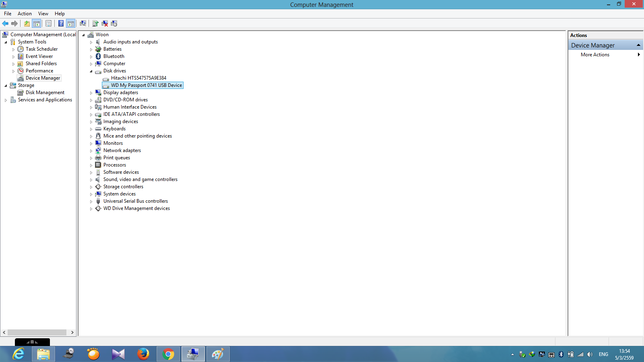Select Device Manager in console tree
Image resolution: width=644 pixels, height=362 pixels.
43,78
